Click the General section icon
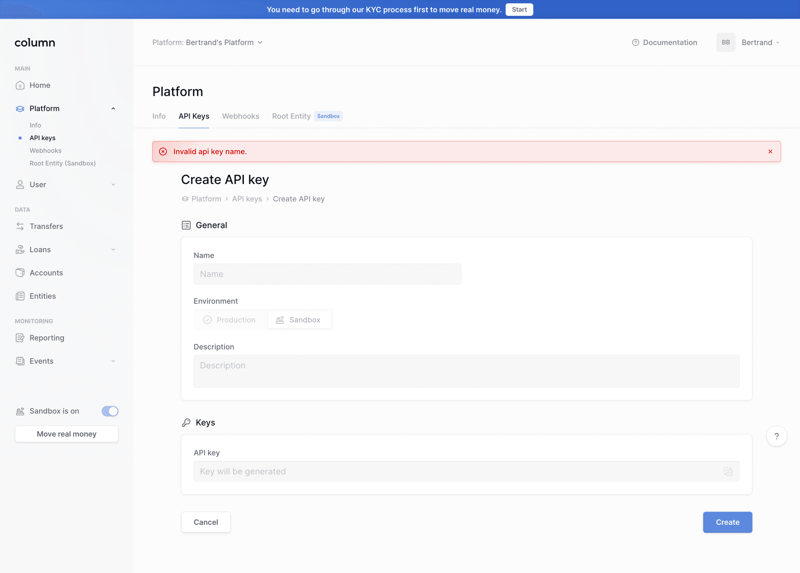The image size is (800, 573). pos(186,226)
